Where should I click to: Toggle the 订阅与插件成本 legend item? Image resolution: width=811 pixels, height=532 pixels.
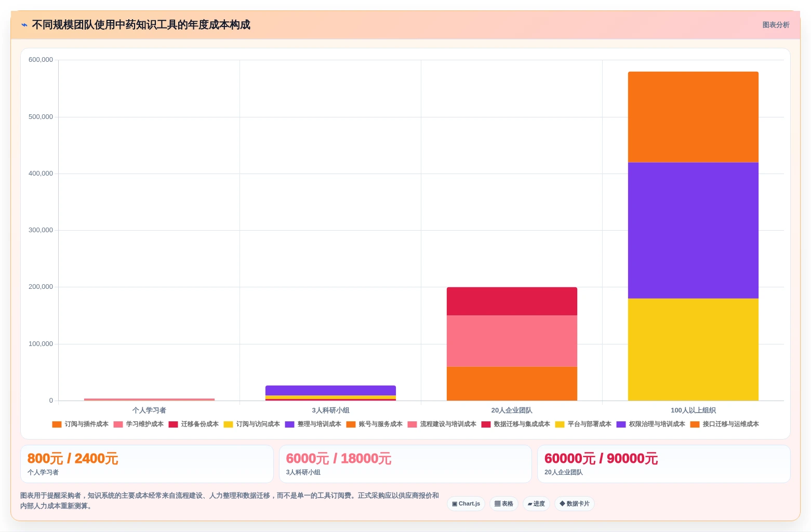point(81,424)
